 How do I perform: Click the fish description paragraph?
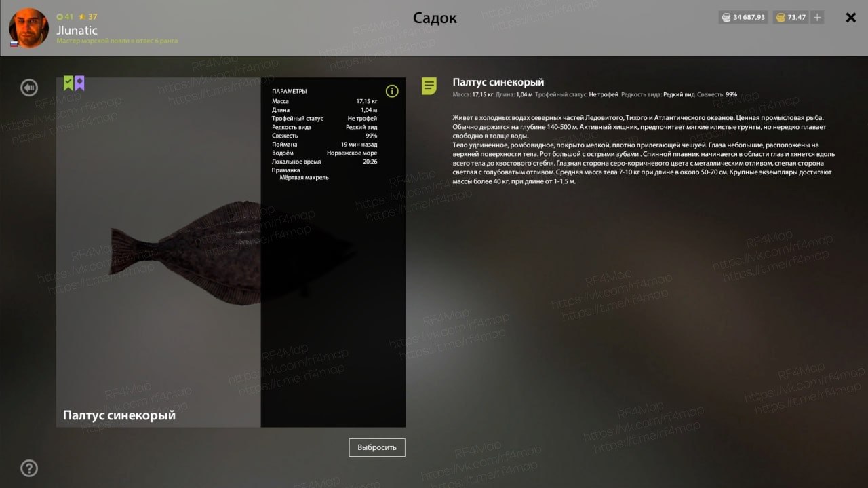coord(644,150)
